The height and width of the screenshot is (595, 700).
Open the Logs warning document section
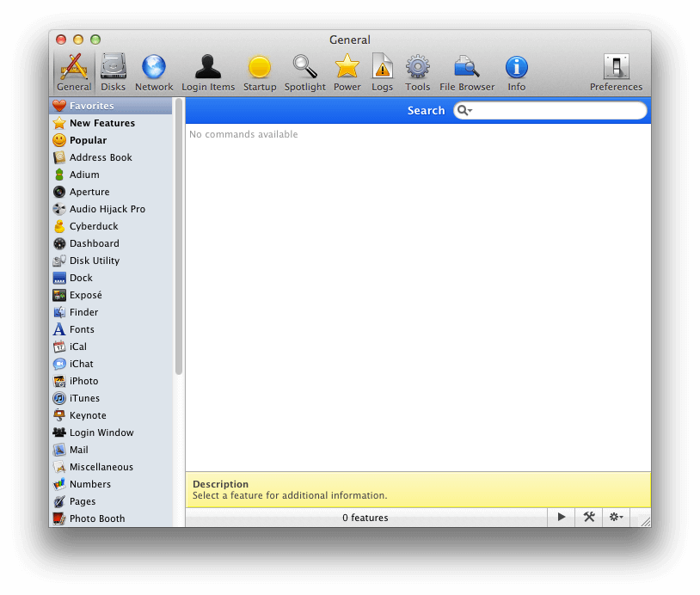(382, 72)
